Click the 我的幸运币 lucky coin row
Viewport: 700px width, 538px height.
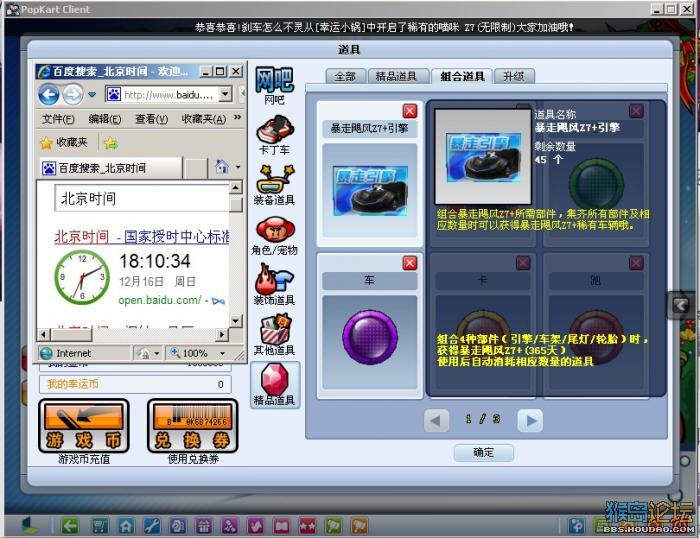(x=135, y=384)
